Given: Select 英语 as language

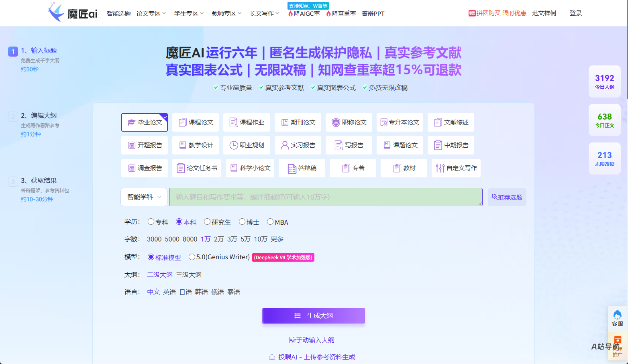Looking at the screenshot, I should tap(169, 292).
